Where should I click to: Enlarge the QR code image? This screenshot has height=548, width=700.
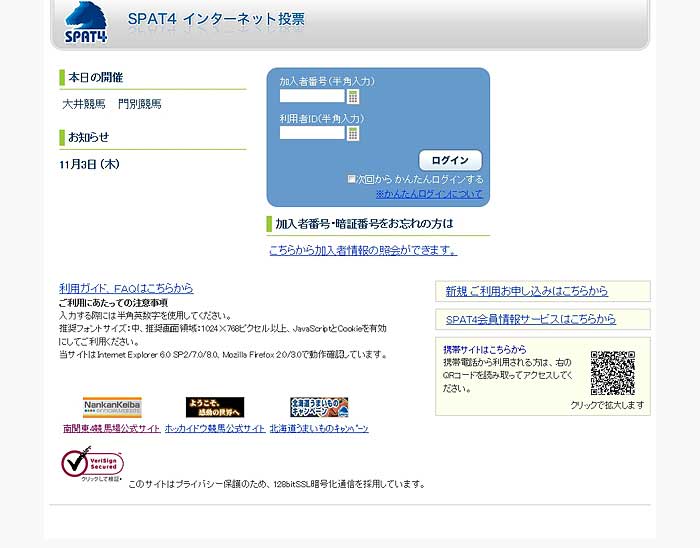click(612, 374)
